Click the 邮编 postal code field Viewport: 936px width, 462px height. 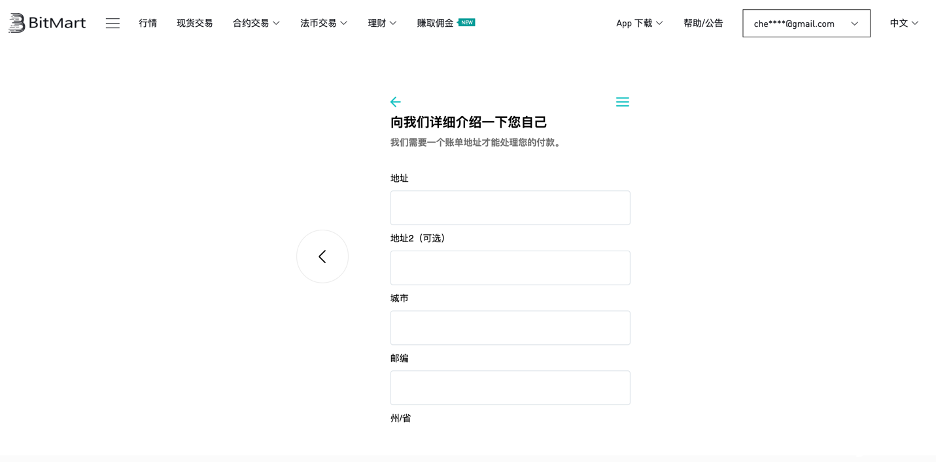tap(510, 388)
